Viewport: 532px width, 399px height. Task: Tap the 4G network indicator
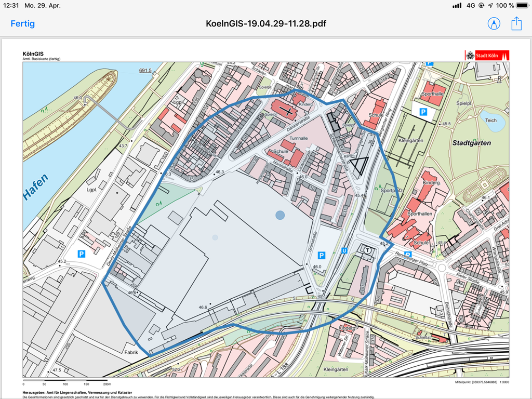coord(471,6)
